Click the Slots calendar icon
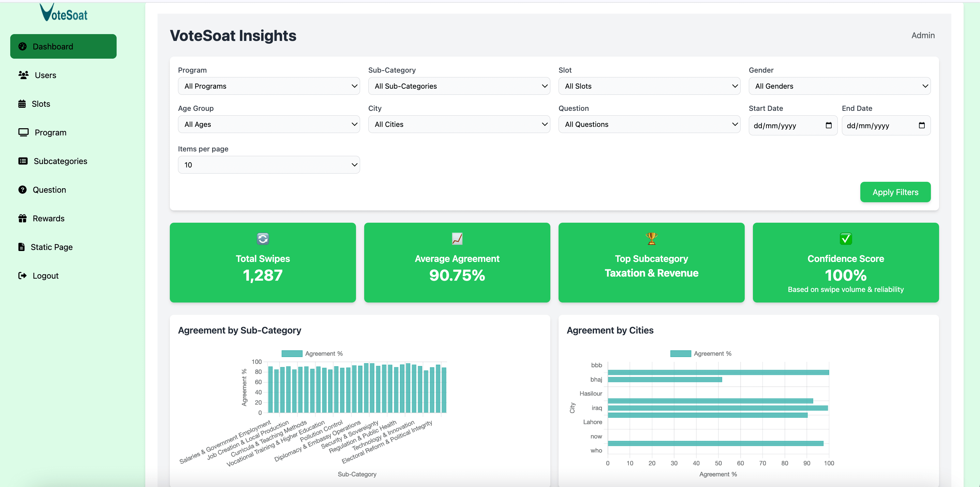This screenshot has width=980, height=487. tap(22, 103)
